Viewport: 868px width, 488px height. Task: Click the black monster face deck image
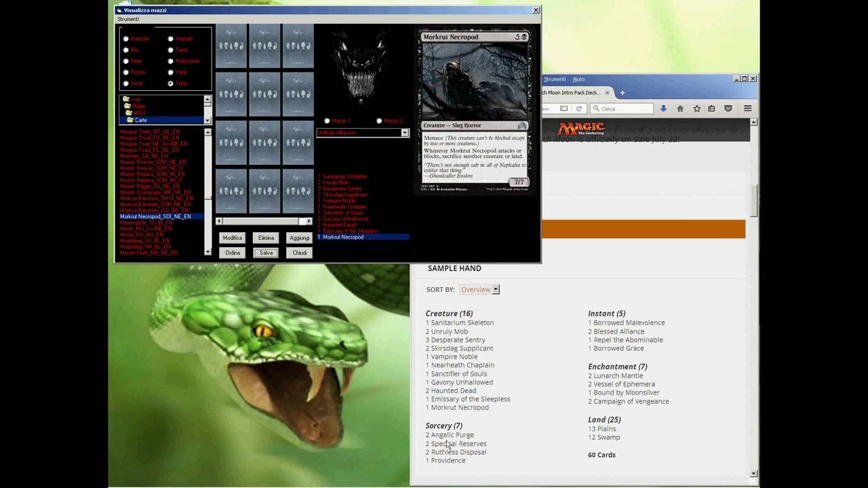tap(360, 67)
